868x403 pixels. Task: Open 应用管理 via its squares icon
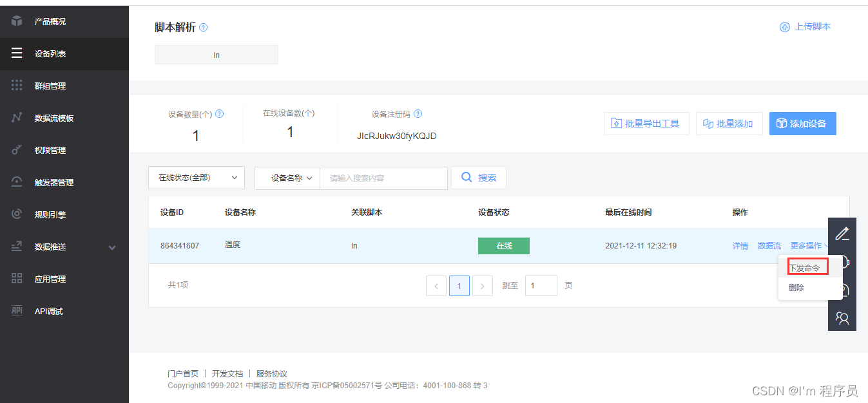[17, 278]
